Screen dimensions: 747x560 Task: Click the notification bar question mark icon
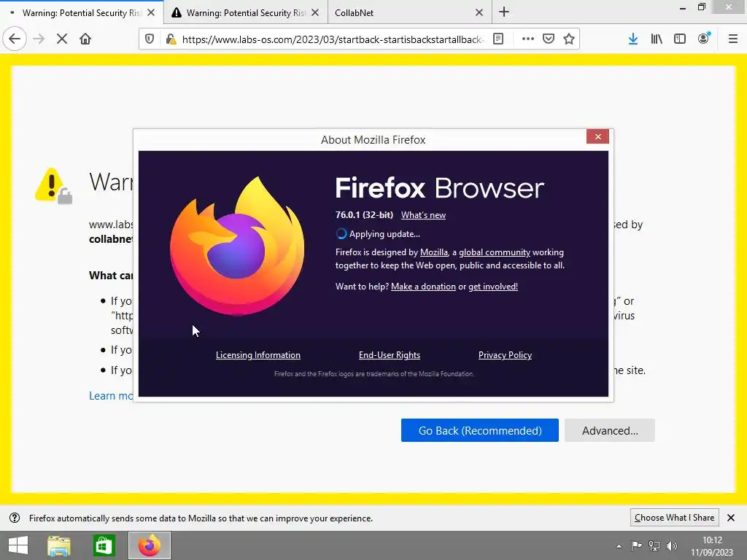click(15, 518)
